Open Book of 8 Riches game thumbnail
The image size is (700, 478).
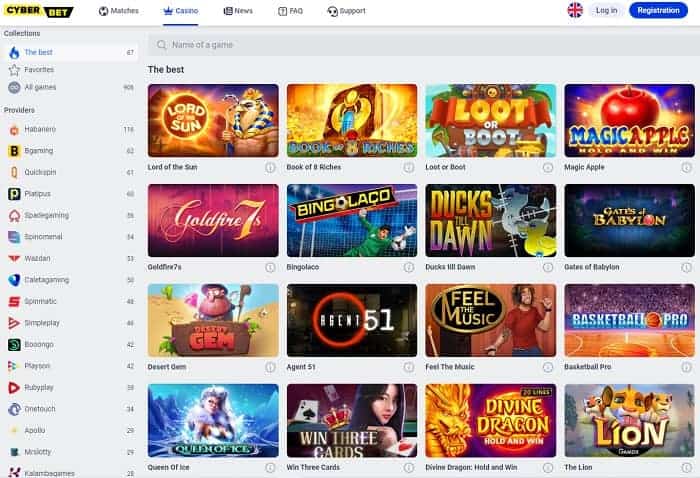352,121
